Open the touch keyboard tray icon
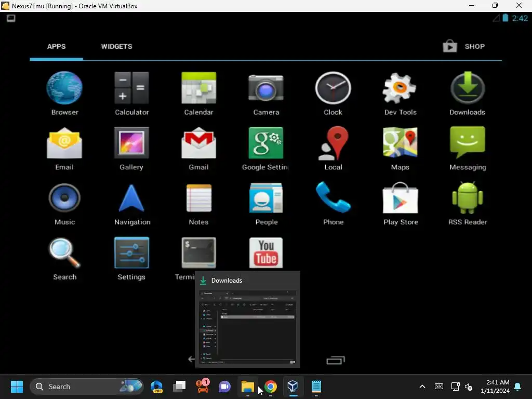 [438, 387]
